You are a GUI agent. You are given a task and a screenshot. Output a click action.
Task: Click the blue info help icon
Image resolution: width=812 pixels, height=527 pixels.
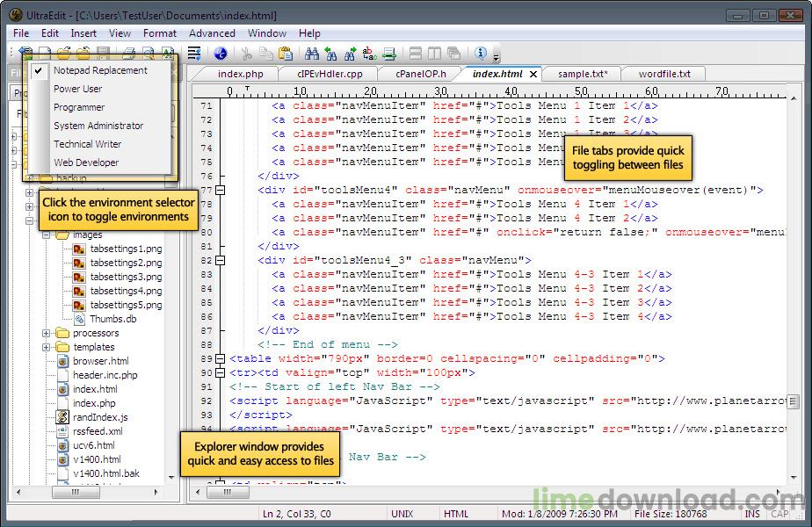(482, 54)
